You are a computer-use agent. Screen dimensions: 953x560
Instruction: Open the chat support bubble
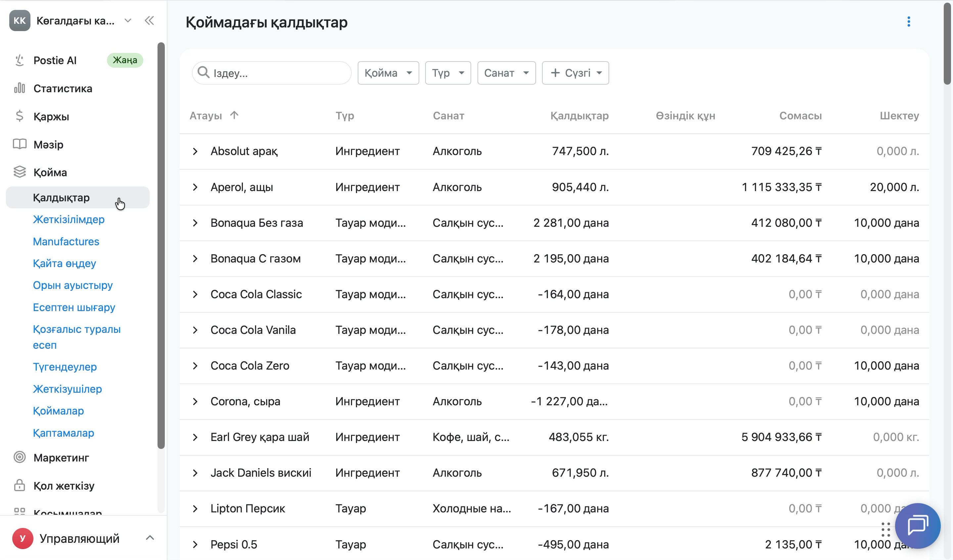click(918, 526)
